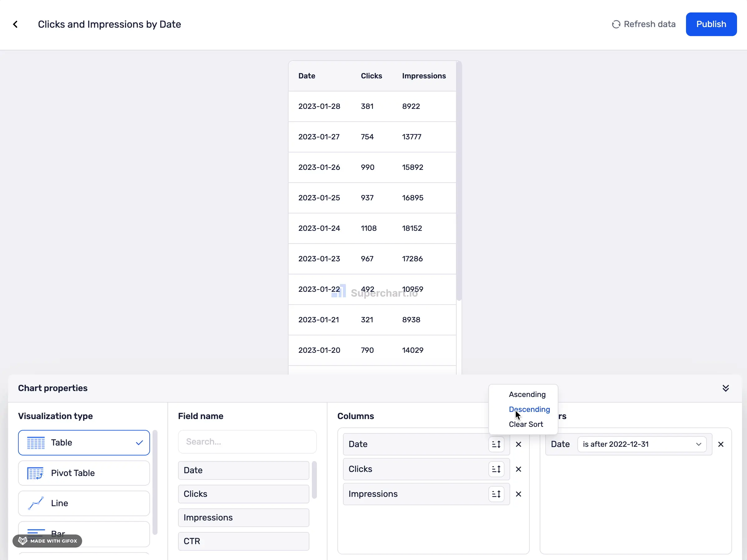Choose Ascending sort order

point(527,394)
